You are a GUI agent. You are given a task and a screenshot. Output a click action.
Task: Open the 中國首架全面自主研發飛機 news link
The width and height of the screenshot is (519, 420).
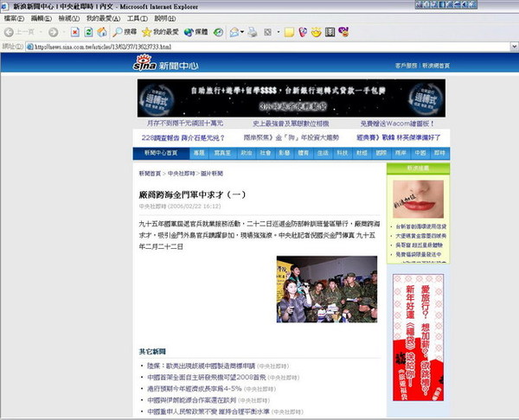pyautogui.click(x=207, y=378)
